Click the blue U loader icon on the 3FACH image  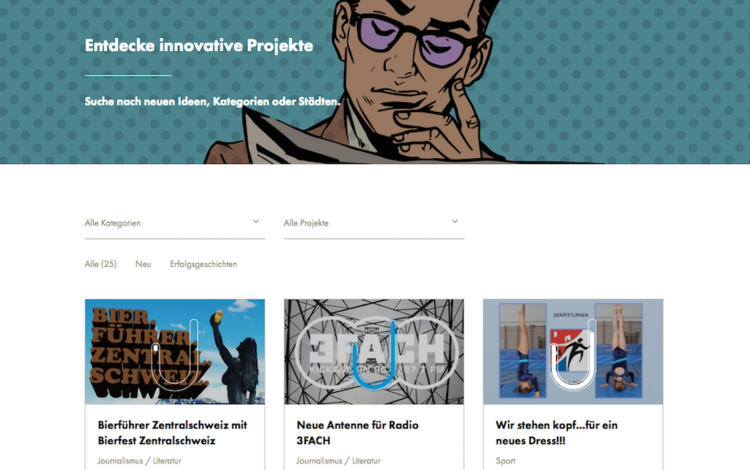[x=374, y=355]
